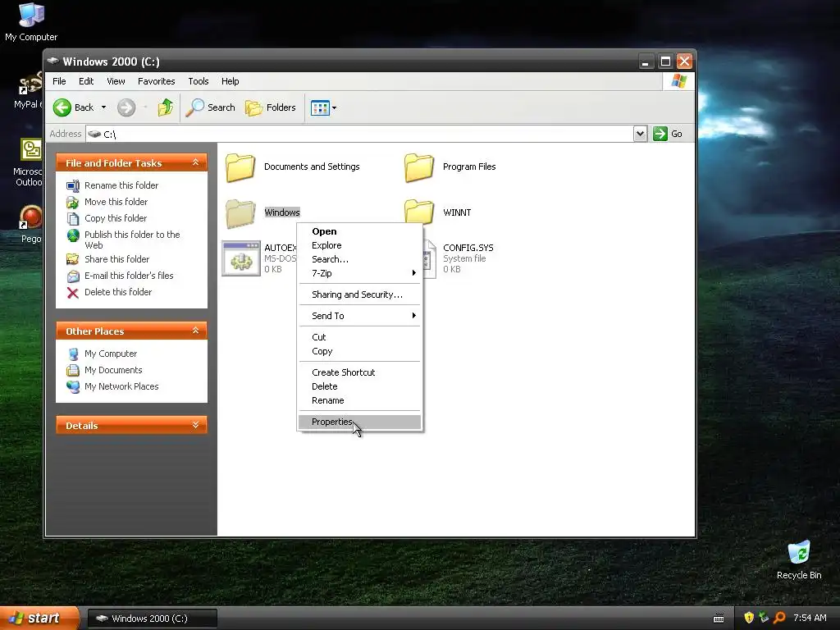
Task: Choose Delete from context menu
Action: (x=359, y=386)
